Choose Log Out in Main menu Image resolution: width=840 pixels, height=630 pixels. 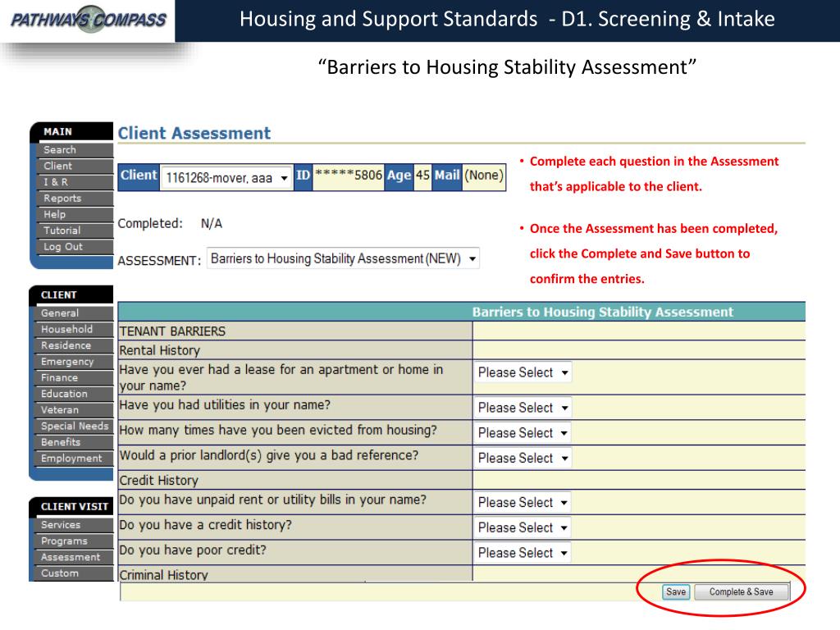[x=75, y=246]
